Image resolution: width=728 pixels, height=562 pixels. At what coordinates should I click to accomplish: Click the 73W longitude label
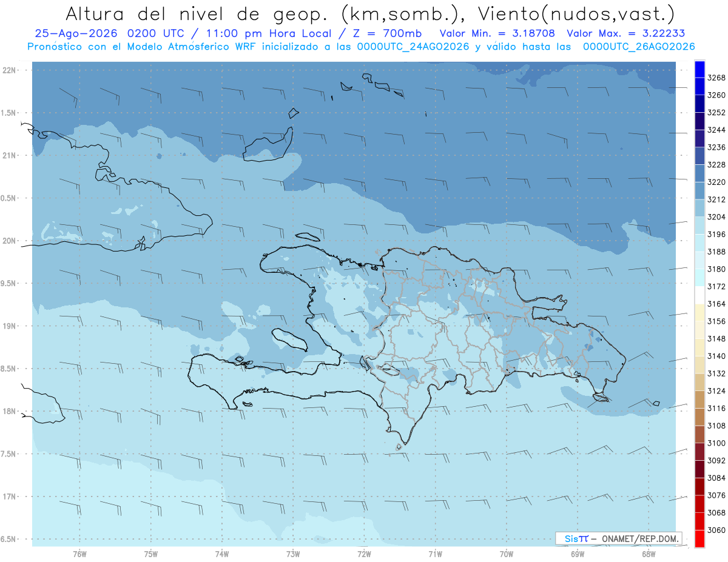point(293,554)
